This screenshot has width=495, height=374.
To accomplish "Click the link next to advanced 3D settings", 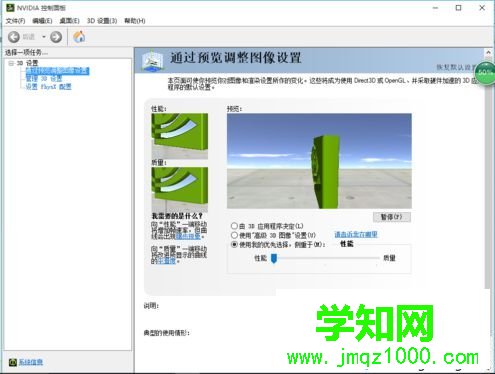I will tap(356, 234).
